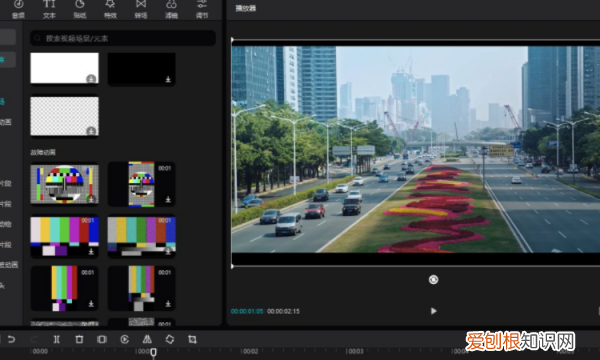Select the solid black background thumbnail
Screen dimensions: 600x360
point(142,69)
